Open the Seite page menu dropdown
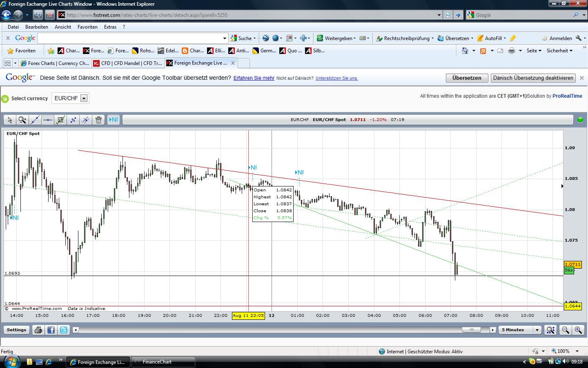Viewport: 588px width, 368px height. click(x=534, y=51)
